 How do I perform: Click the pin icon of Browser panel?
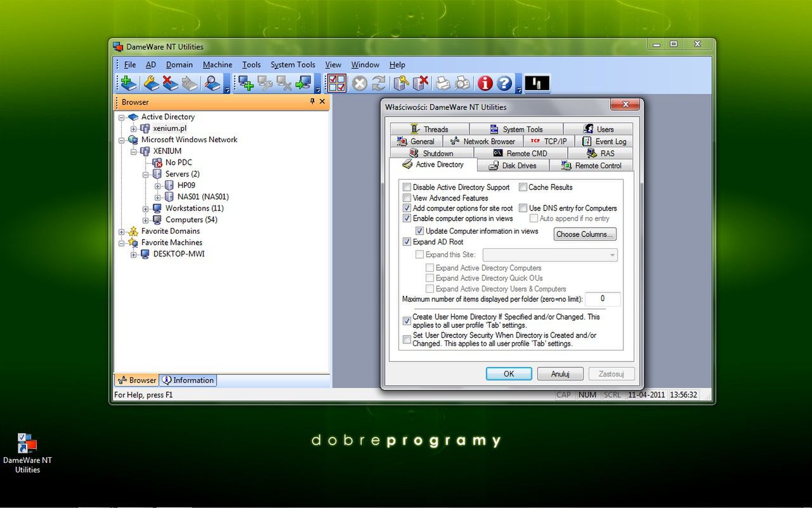(312, 102)
